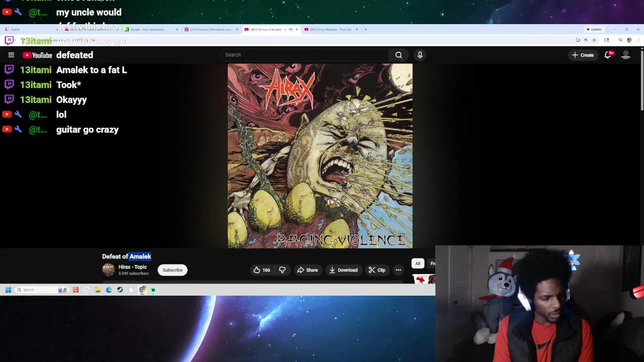The width and height of the screenshot is (644, 362).
Task: Open File Explorer from the taskbar
Action: click(98, 290)
